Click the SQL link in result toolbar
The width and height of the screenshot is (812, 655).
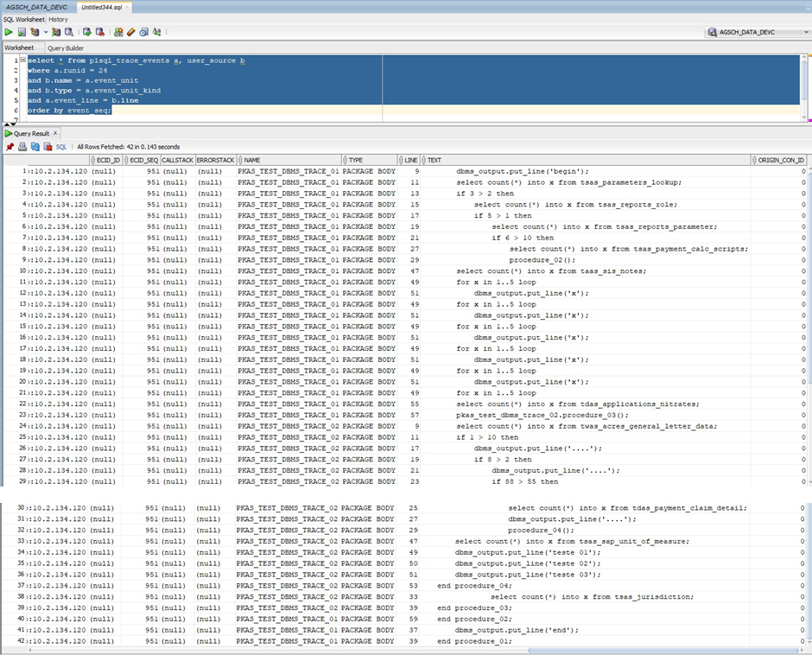[61, 147]
